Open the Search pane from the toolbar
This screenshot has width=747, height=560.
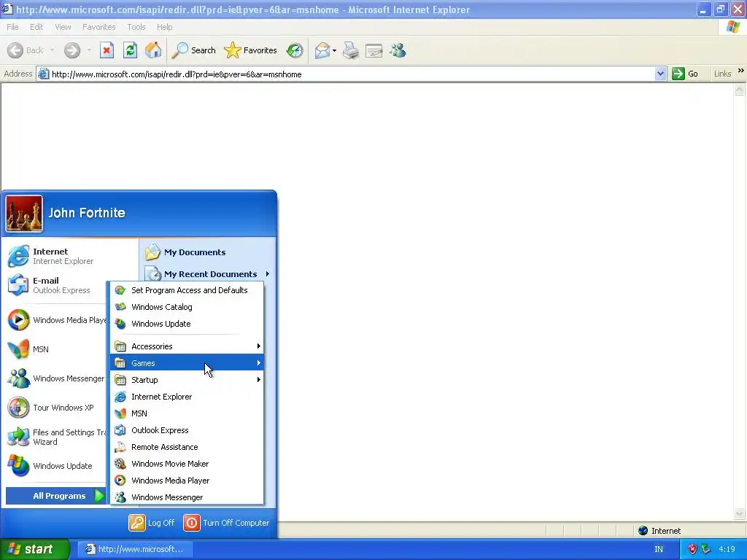click(193, 50)
